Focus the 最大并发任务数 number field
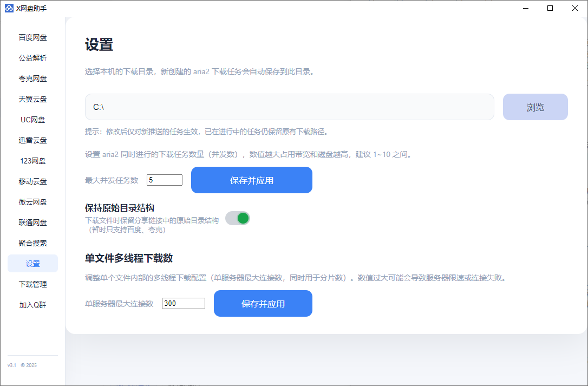 (164, 180)
